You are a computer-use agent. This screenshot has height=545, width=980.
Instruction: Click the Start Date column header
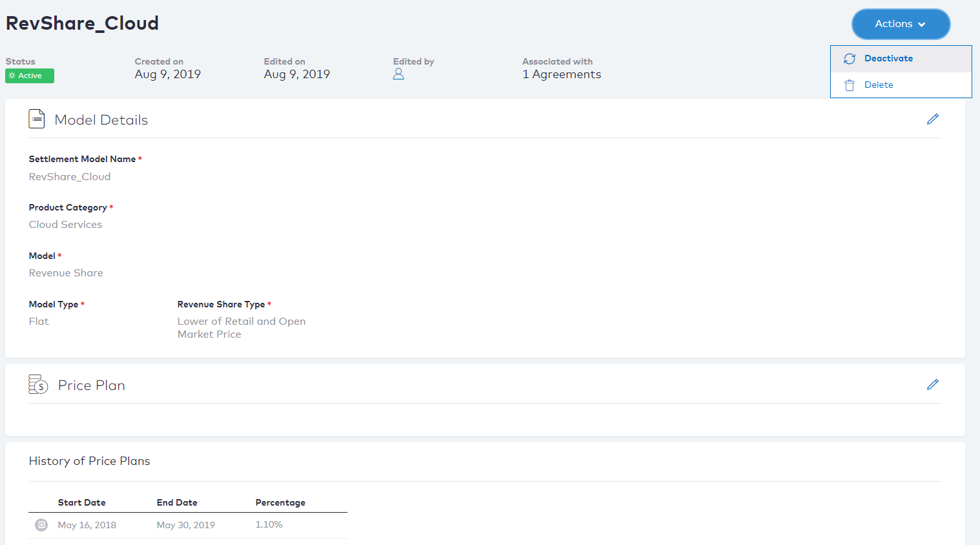tap(81, 502)
